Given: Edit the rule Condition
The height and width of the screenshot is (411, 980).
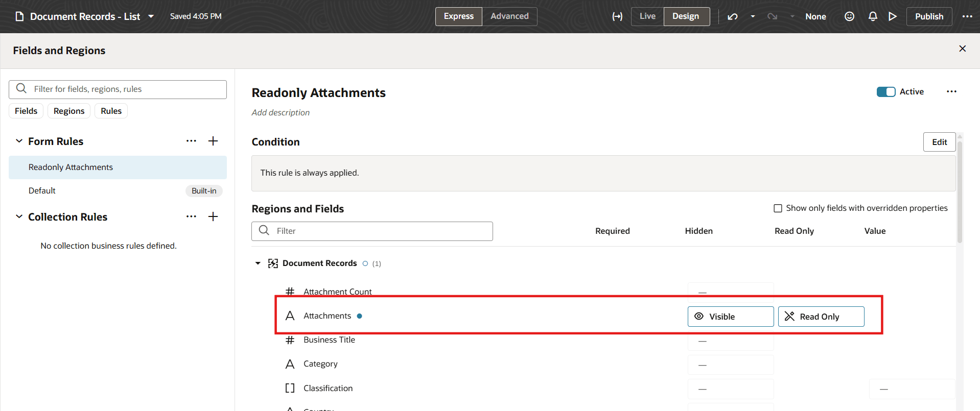Looking at the screenshot, I should pos(939,142).
